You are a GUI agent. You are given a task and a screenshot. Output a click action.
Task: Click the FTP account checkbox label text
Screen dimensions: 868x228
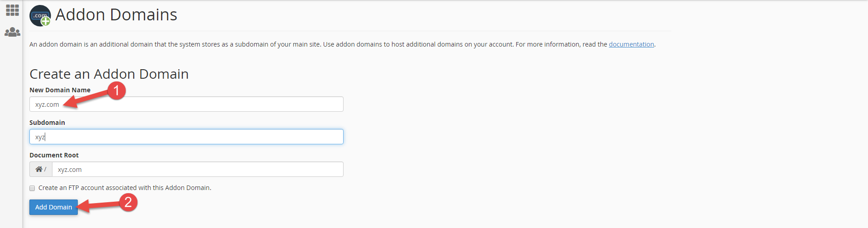[125, 188]
